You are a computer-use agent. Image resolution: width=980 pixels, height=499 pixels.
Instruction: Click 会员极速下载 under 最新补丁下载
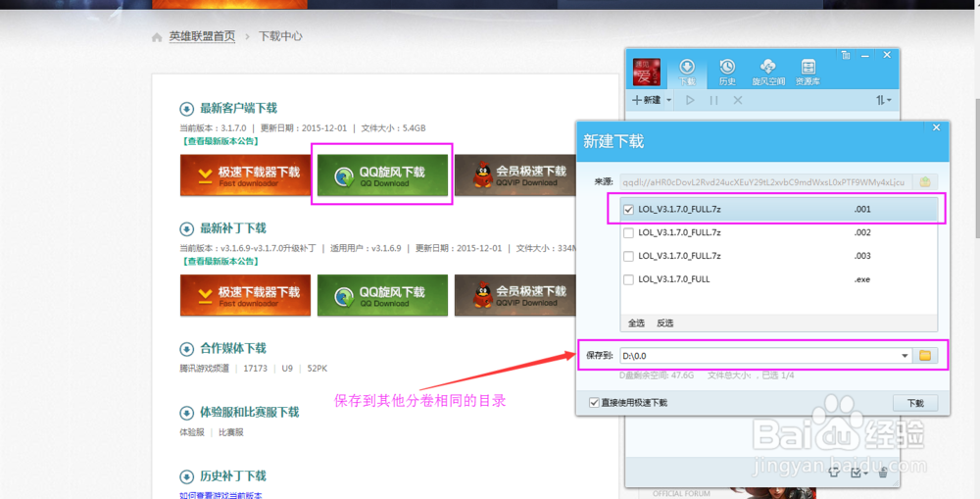pyautogui.click(x=515, y=295)
